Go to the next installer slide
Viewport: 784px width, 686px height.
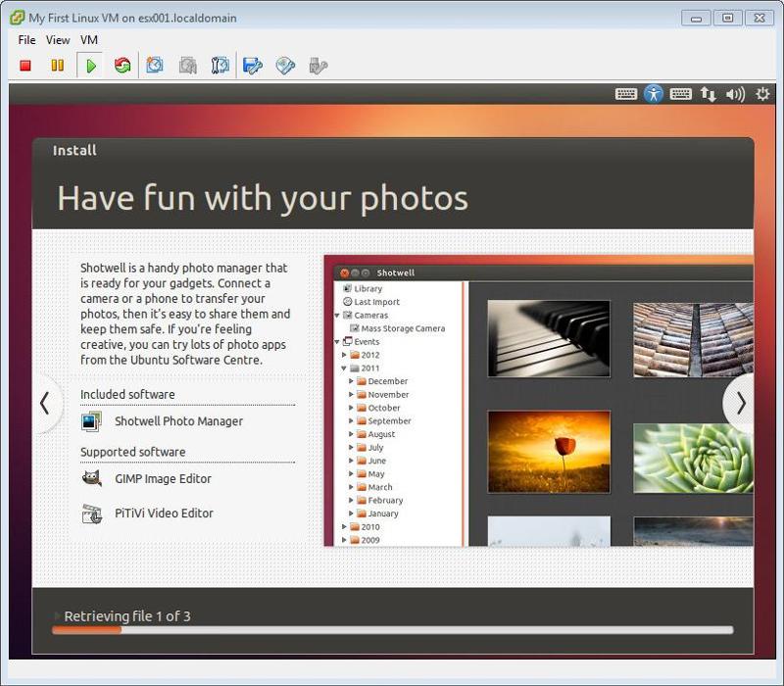[x=741, y=403]
